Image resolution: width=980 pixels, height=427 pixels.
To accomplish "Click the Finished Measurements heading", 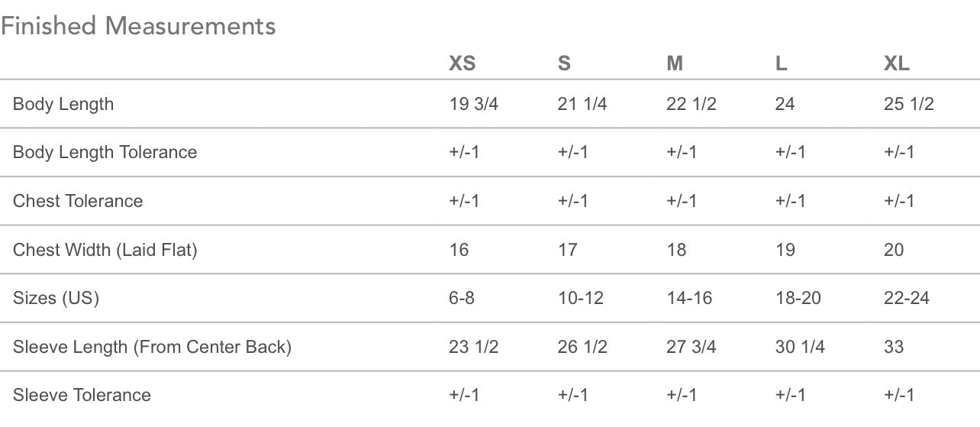I will coord(138,26).
